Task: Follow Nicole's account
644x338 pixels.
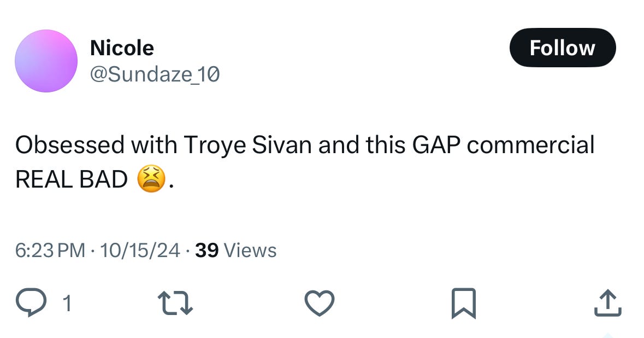Action: click(x=562, y=48)
